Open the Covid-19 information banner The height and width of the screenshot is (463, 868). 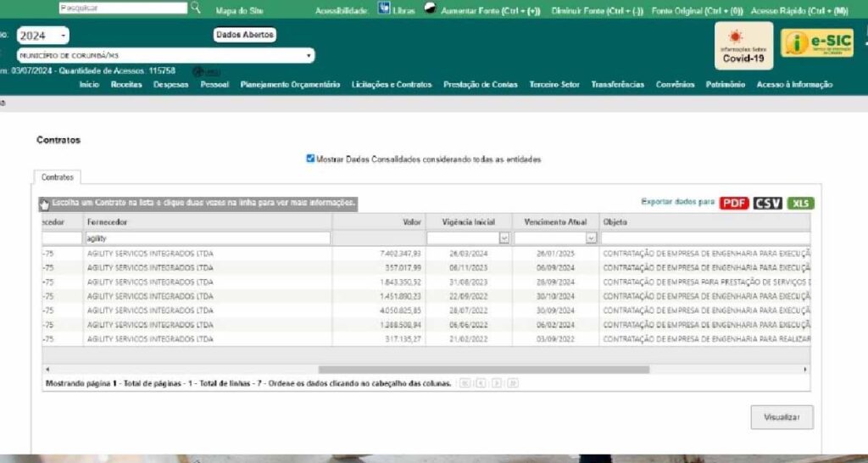click(743, 46)
